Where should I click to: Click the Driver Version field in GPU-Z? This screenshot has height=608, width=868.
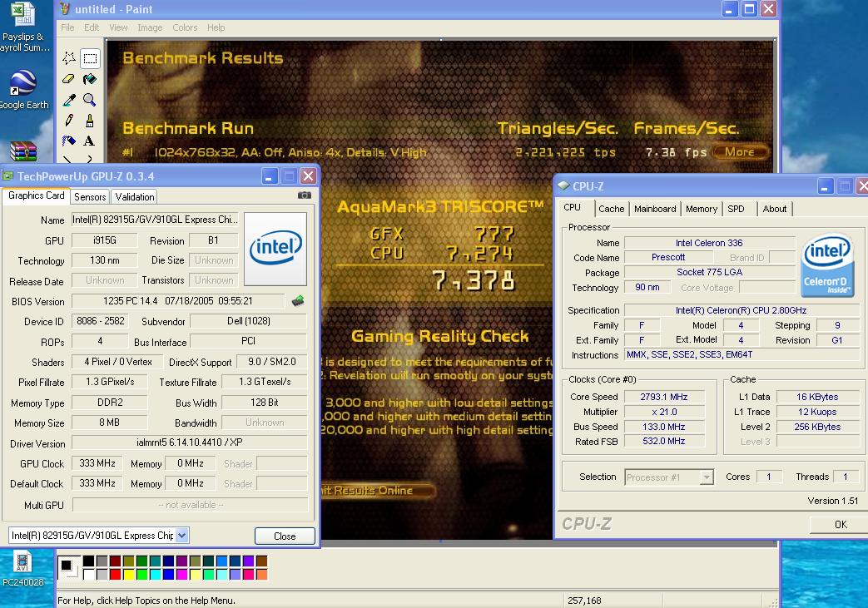[189, 442]
